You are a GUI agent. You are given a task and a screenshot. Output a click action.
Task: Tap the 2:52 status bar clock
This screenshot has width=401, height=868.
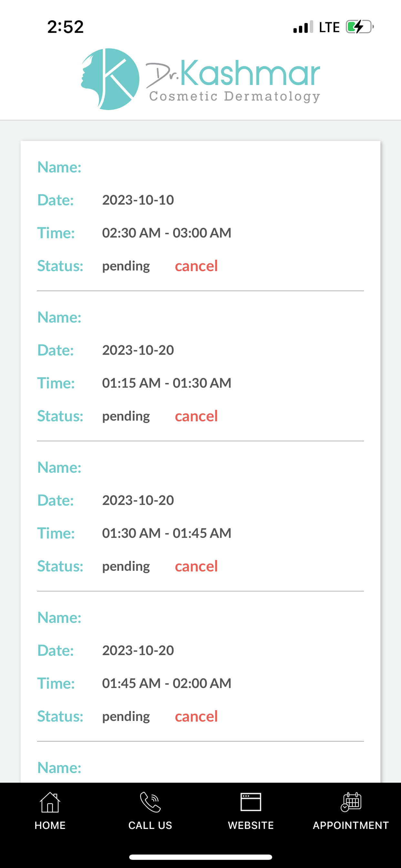65,27
